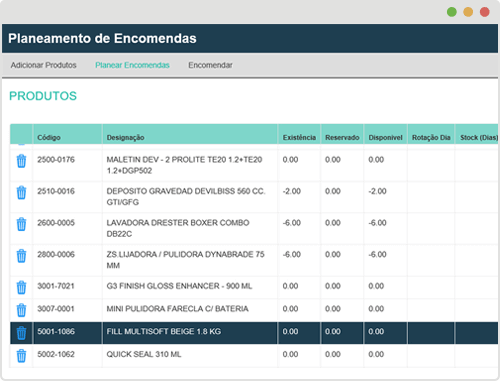This screenshot has width=500, height=381.
Task: Click G3 FINISH GLOSS ENHANCER designation
Action: click(x=179, y=286)
